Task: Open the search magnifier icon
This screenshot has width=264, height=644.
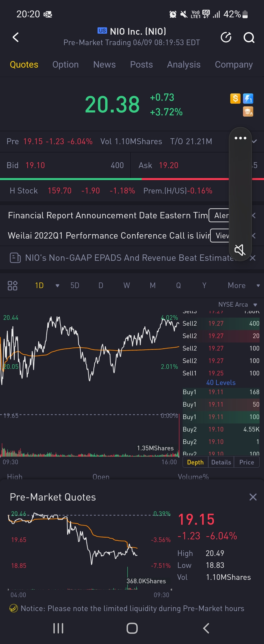Action: [x=249, y=38]
